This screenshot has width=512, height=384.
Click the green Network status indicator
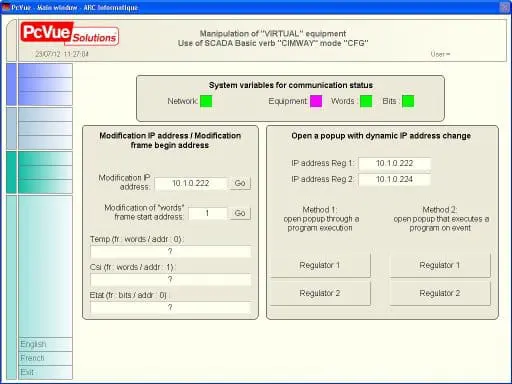(206, 101)
